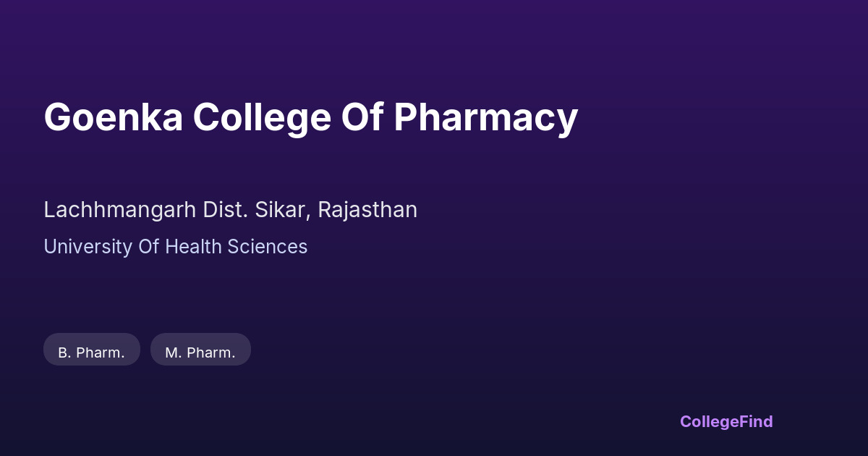Click the word Health in affiliation line
The width and height of the screenshot is (868, 456).
(x=194, y=247)
